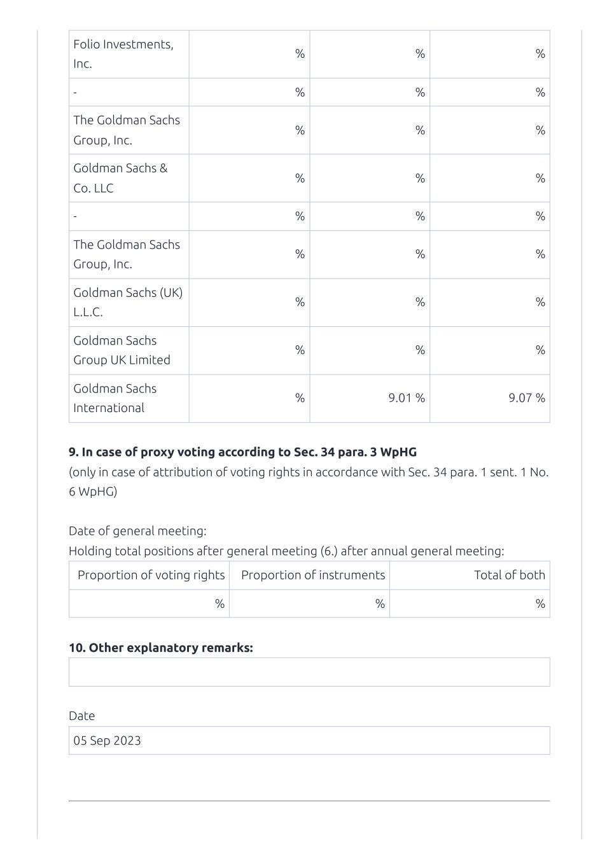Click the 'Proportion of voting rights' column header
Image resolution: width=614 pixels, height=868 pixels.
pyautogui.click(x=150, y=575)
